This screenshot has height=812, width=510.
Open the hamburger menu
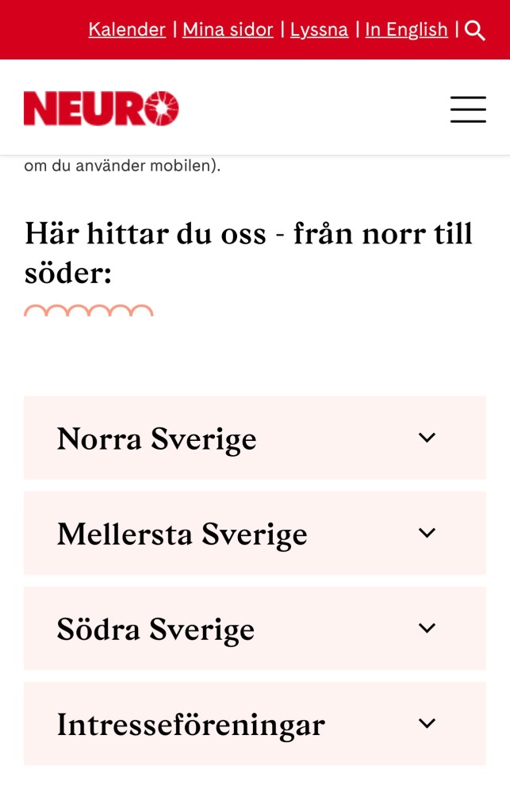468,109
